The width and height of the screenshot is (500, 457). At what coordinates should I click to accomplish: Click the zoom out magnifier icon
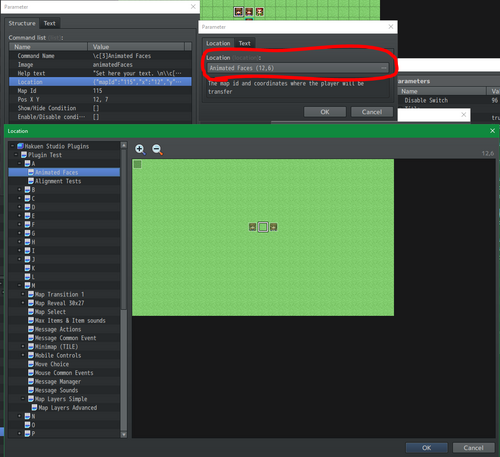point(157,149)
